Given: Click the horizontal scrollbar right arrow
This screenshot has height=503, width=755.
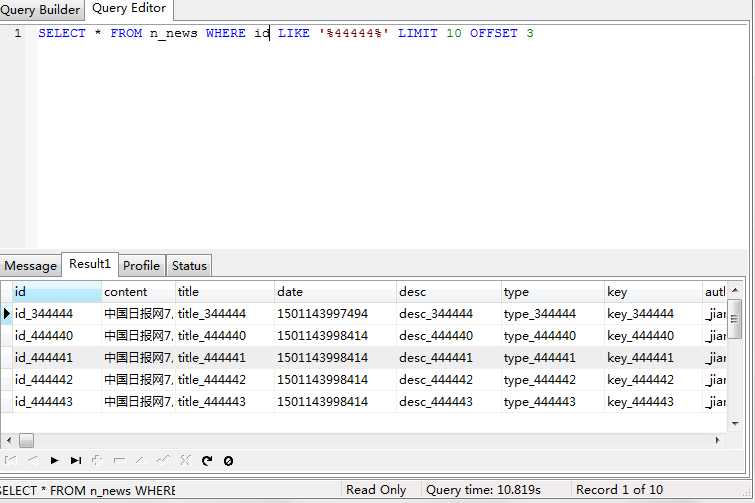Looking at the screenshot, I should coord(717,440).
